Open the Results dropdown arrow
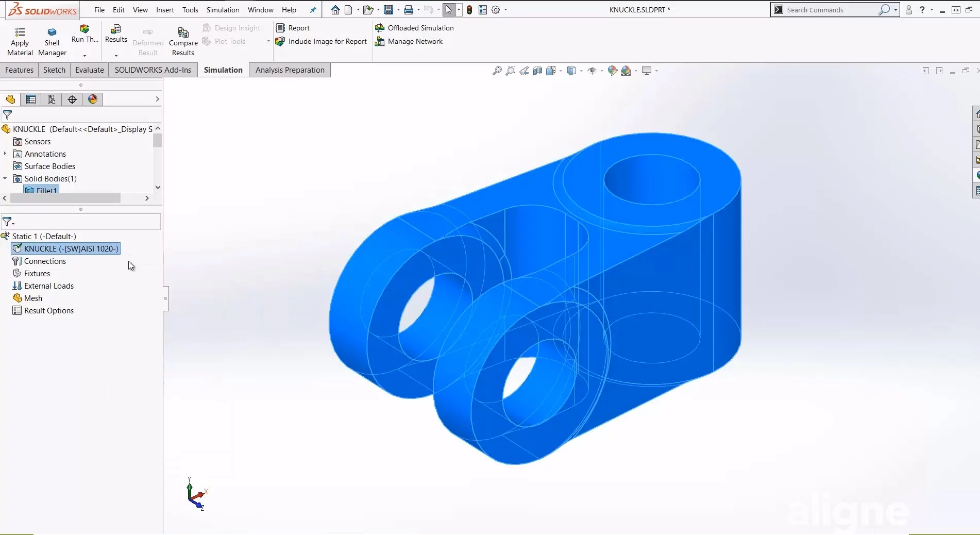 pyautogui.click(x=116, y=56)
